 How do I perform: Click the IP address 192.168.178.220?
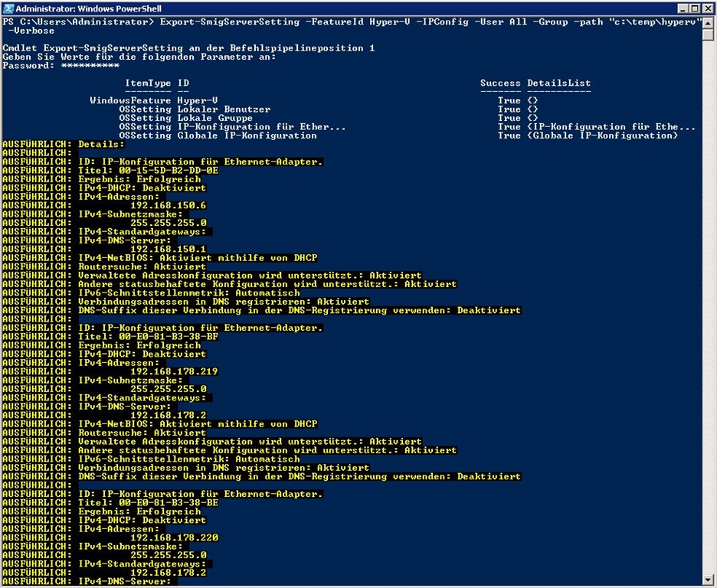174,537
